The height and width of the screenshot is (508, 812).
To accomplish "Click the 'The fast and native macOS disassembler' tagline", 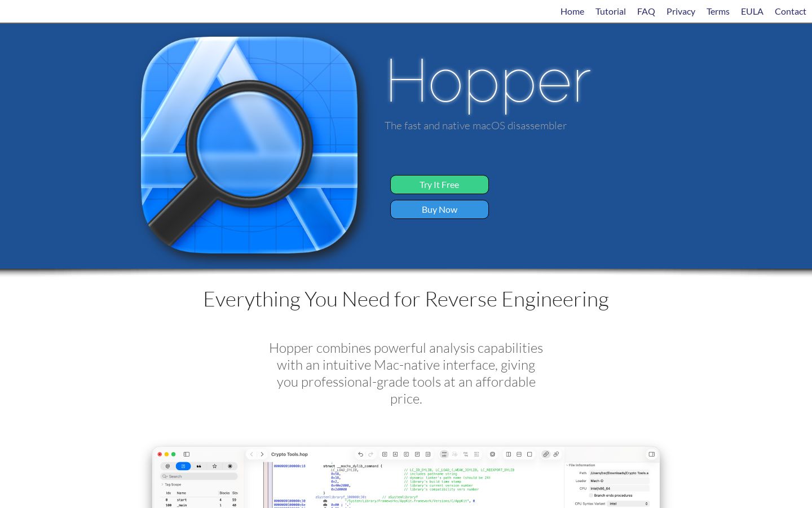I will pos(475,126).
